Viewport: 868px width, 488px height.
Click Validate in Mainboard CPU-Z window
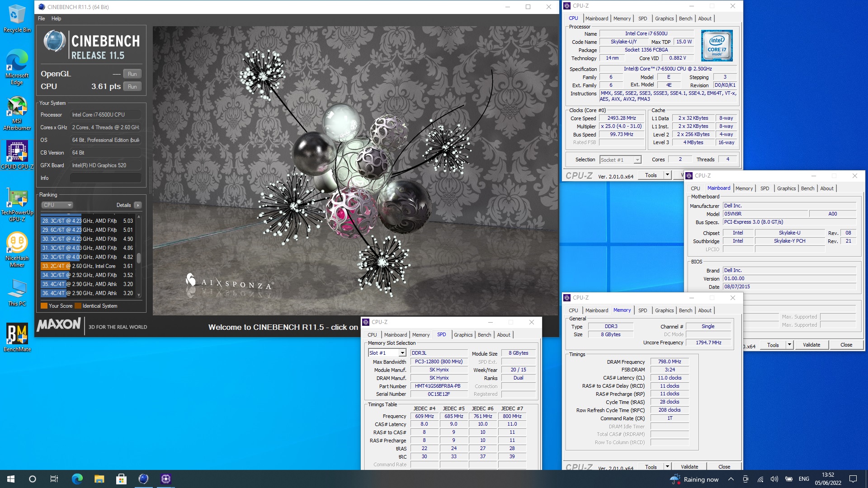[x=811, y=345]
